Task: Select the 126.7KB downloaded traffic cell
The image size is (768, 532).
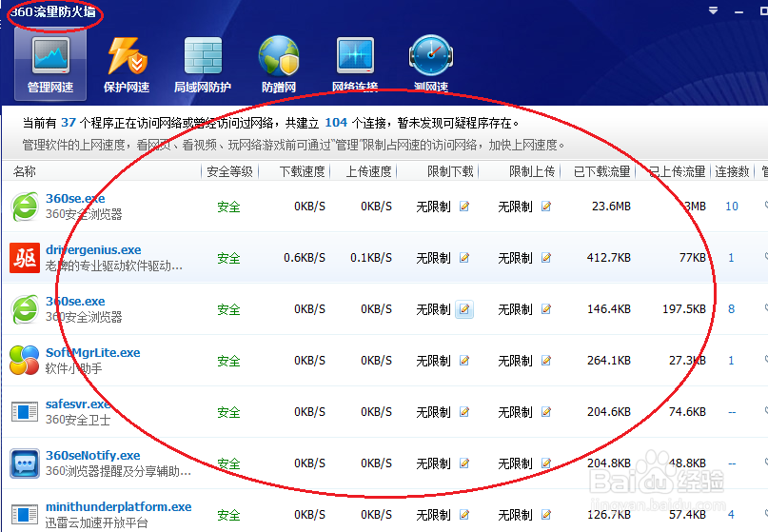Action: pyautogui.click(x=609, y=515)
